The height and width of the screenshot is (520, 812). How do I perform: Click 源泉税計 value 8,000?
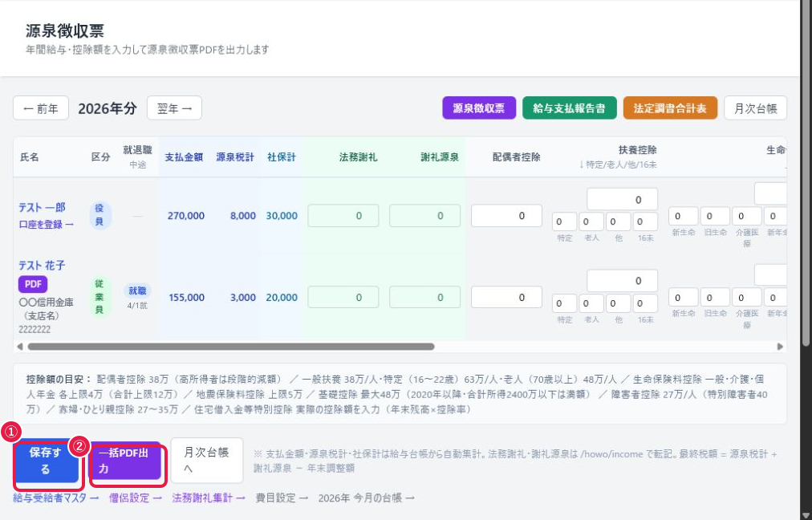243,215
